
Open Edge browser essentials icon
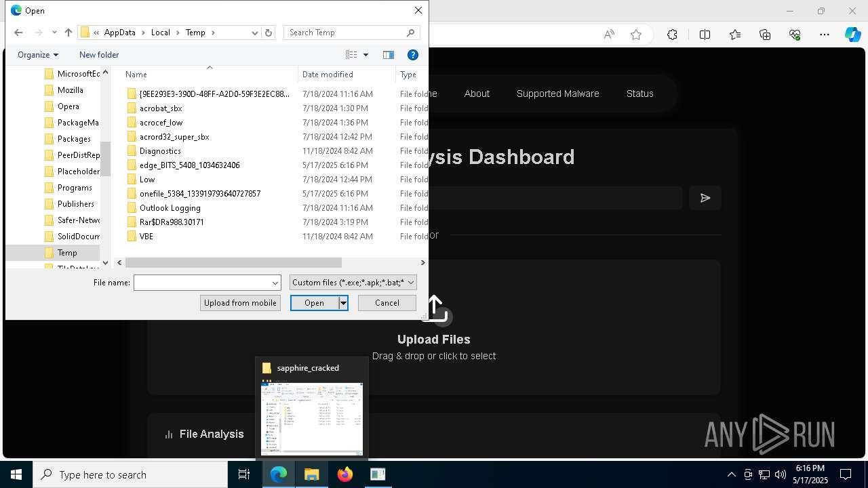tap(795, 35)
